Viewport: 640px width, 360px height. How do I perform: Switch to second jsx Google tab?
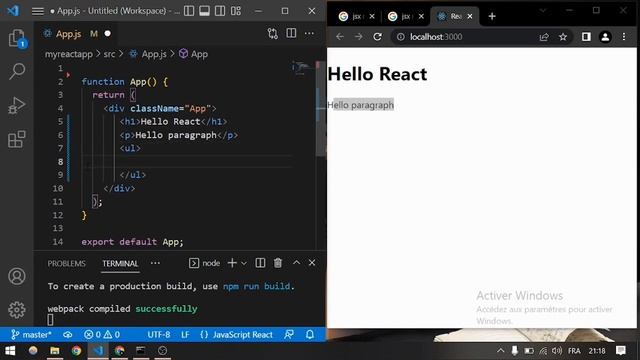406,16
